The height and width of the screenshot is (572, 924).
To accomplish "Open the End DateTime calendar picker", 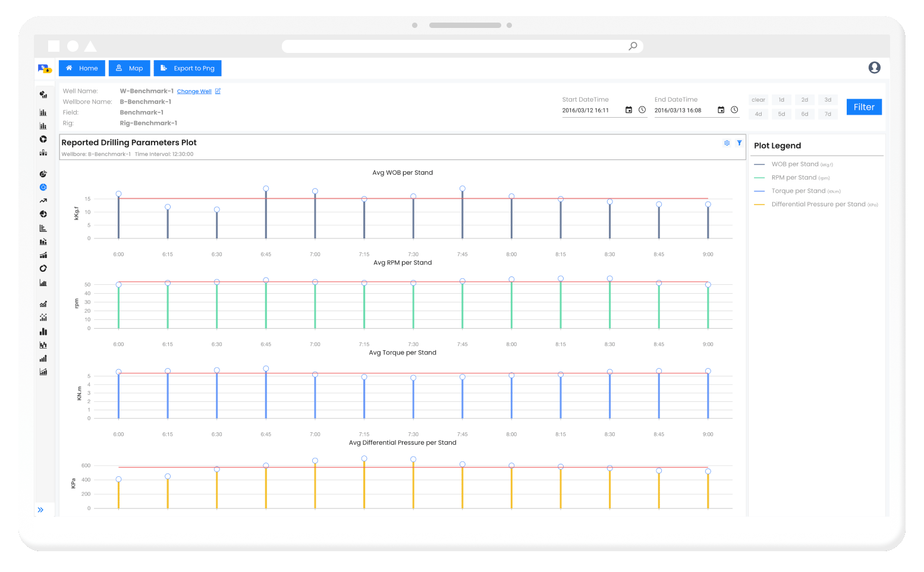I will click(x=721, y=110).
